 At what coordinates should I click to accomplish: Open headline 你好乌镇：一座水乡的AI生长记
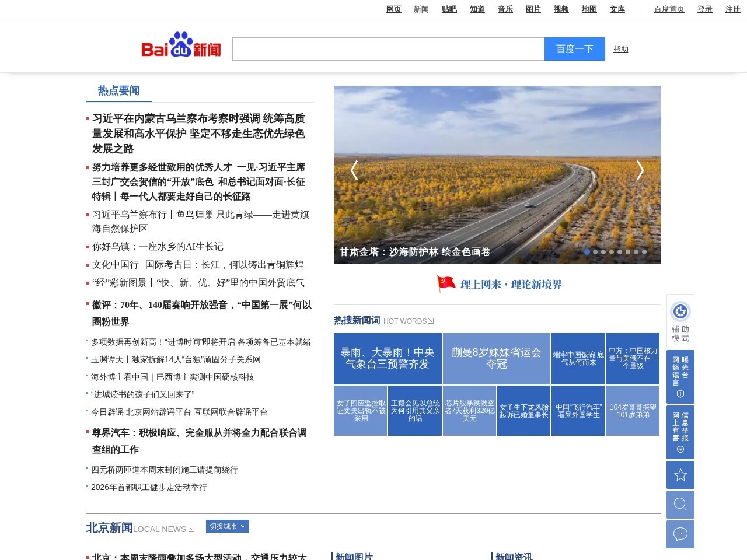(158, 247)
